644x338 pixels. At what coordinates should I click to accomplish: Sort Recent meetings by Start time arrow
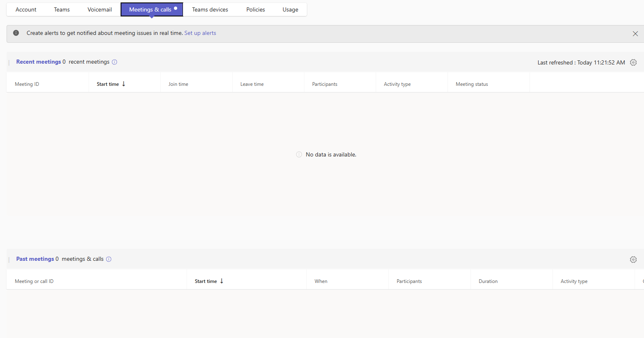coord(123,84)
